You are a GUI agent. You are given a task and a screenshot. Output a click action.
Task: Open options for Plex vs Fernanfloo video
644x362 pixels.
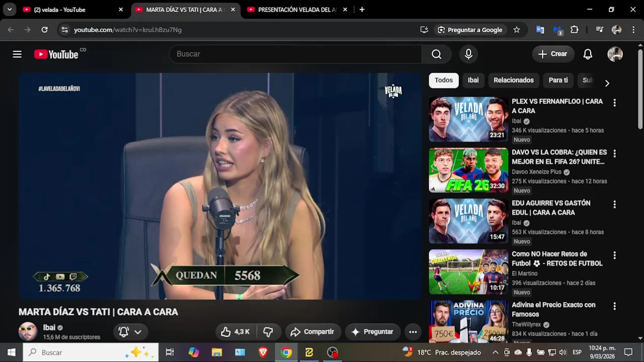(614, 103)
